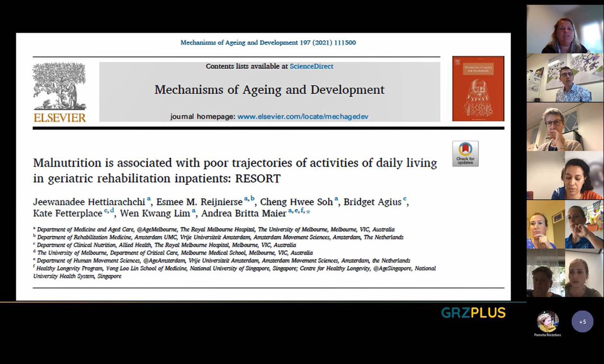Select top participant video of blonde woman
This screenshot has height=364, width=604.
coord(565,29)
